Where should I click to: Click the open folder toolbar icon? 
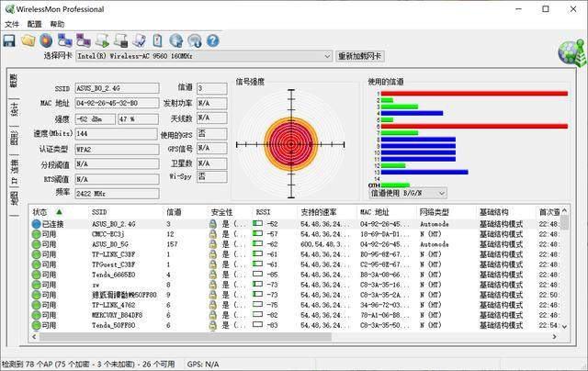pyautogui.click(x=28, y=40)
